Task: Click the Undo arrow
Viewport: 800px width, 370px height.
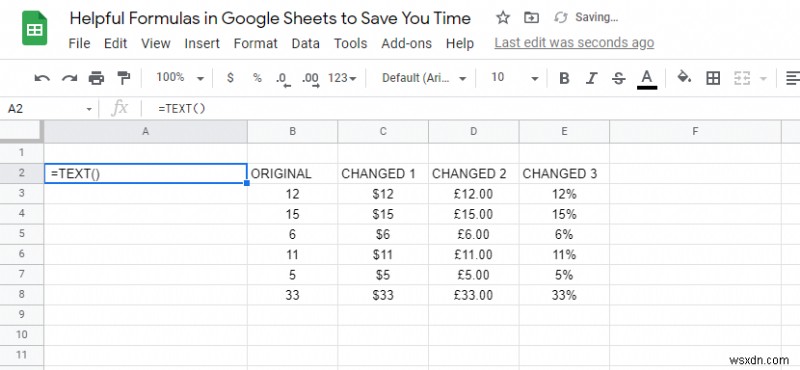Action: (x=42, y=78)
